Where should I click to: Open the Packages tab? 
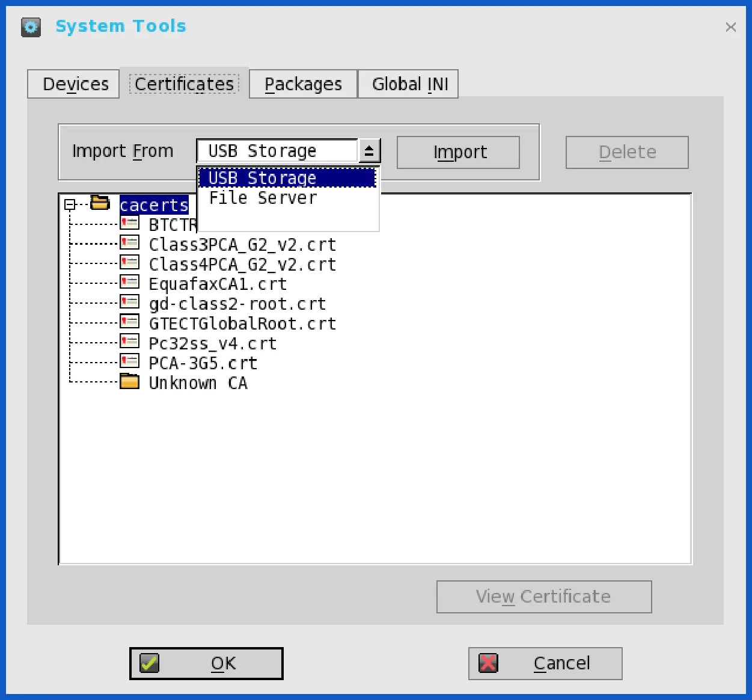tap(303, 84)
